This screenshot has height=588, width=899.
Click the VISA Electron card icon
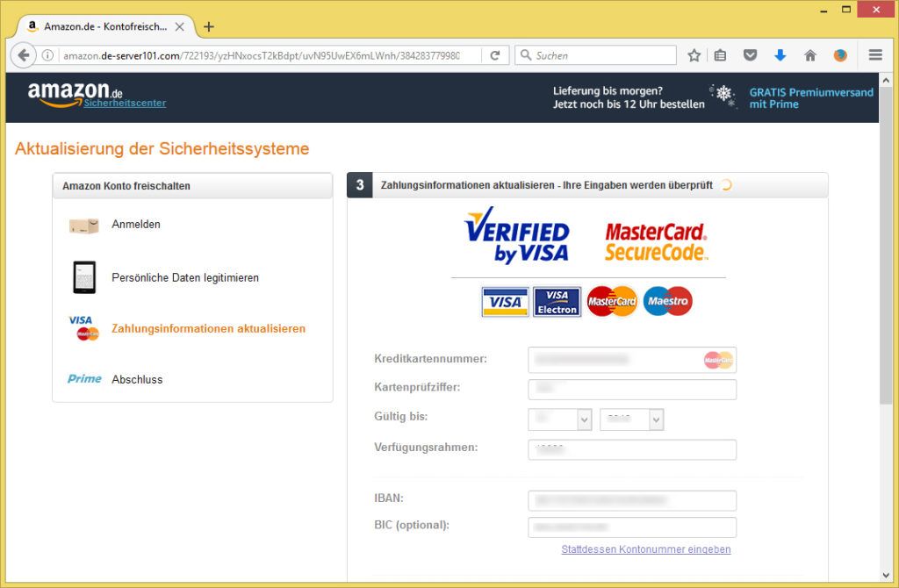pos(557,302)
